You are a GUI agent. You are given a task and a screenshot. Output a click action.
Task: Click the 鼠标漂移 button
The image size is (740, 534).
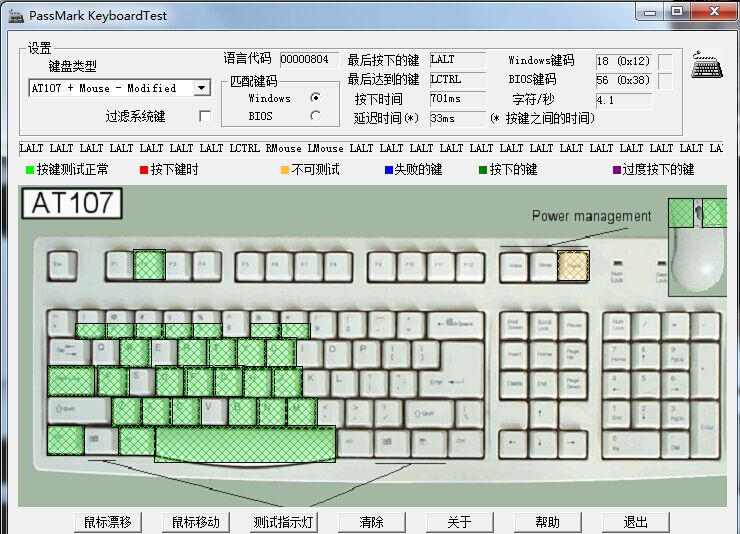108,522
